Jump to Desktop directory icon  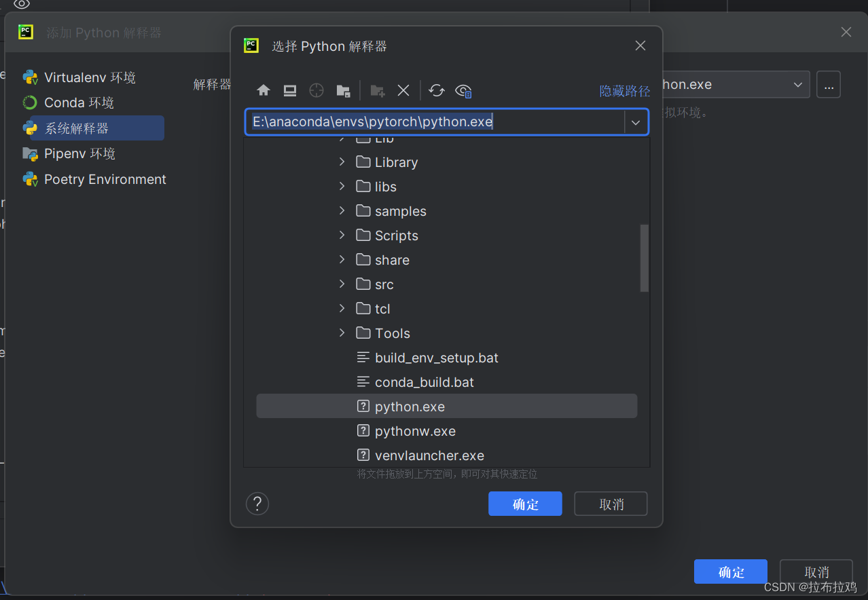click(290, 91)
